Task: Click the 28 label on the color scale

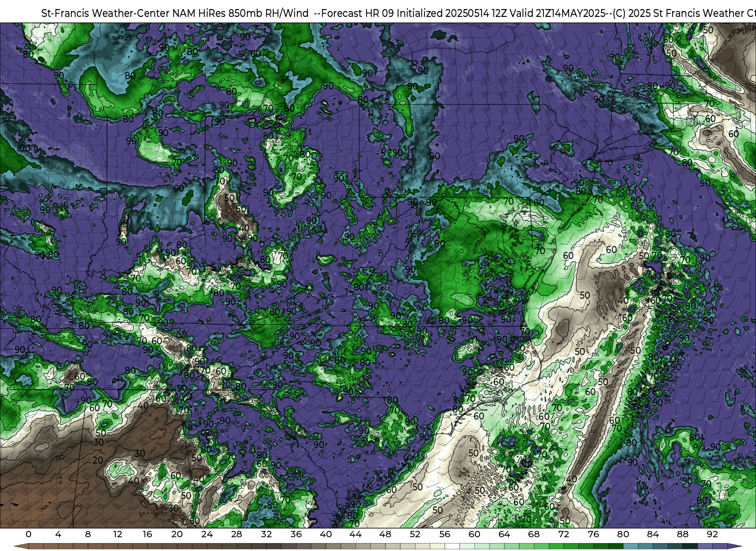Action: pos(237,534)
